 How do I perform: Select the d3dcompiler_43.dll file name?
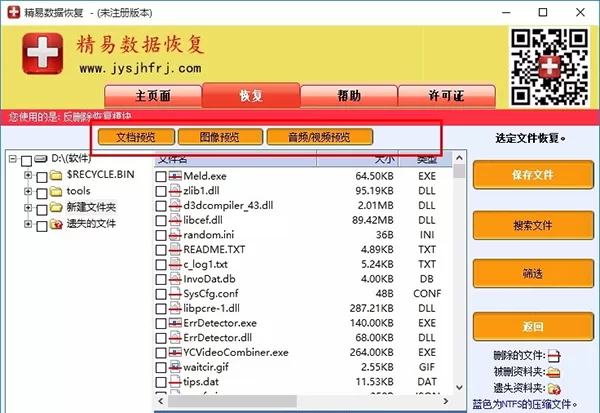tap(228, 206)
